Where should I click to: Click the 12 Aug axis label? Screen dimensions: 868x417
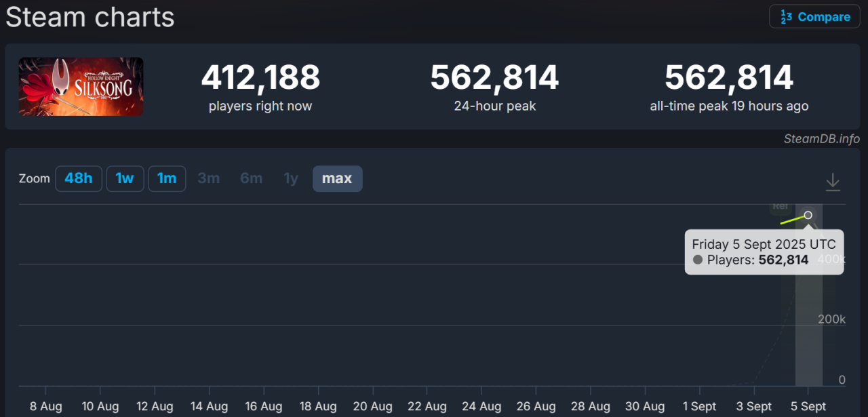155,406
